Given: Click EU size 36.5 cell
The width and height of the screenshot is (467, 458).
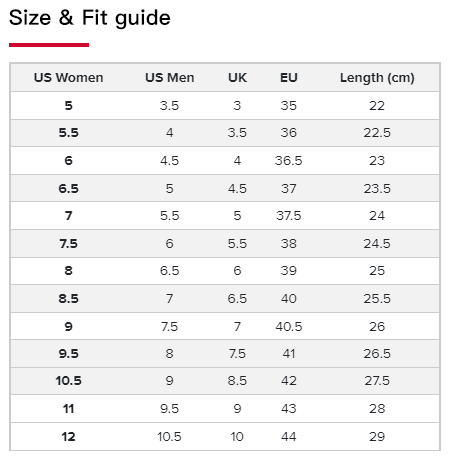Looking at the screenshot, I should click(x=289, y=161).
